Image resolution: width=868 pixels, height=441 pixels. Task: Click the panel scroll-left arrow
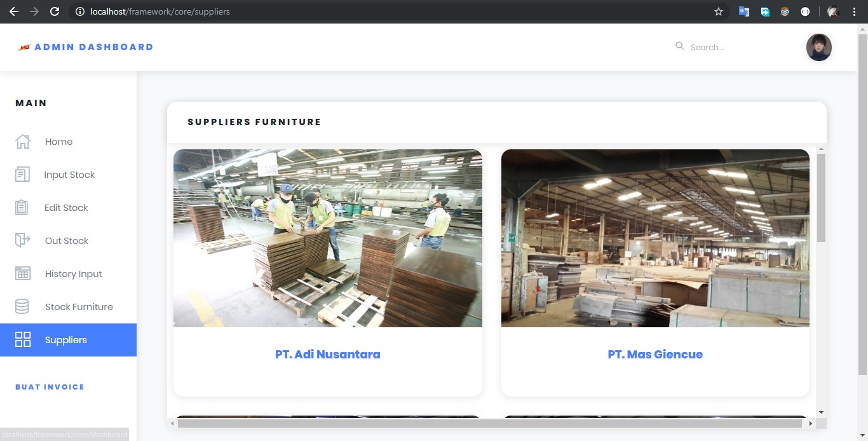pos(172,423)
